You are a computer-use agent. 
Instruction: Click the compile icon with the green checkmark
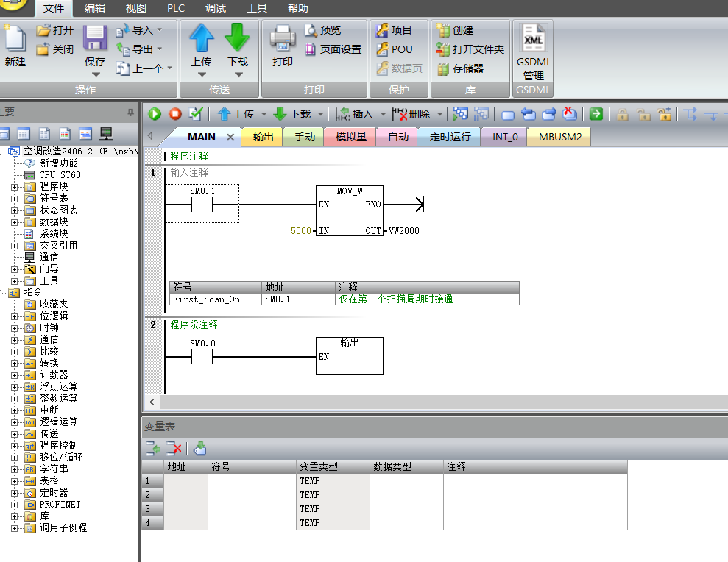pyautogui.click(x=196, y=114)
